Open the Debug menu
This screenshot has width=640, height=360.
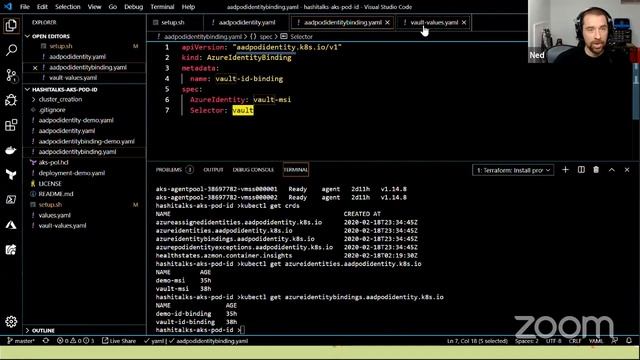click(x=133, y=7)
